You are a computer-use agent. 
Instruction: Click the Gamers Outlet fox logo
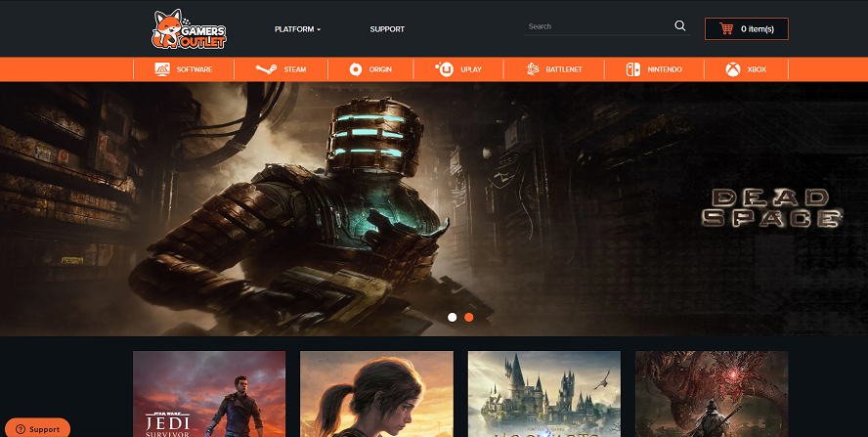point(190,28)
